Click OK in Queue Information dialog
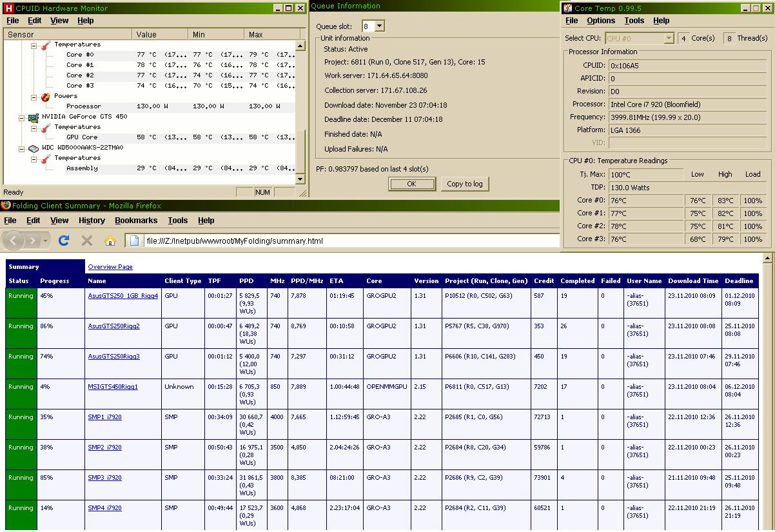 tap(411, 184)
